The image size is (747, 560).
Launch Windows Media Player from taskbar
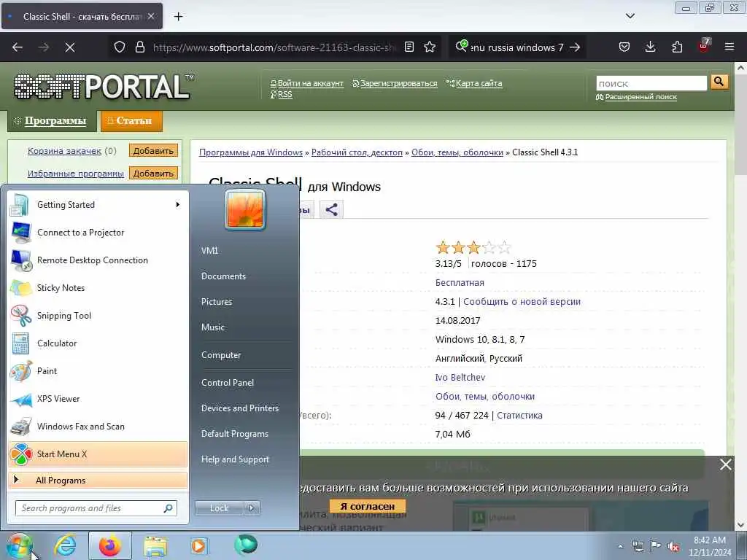point(199,545)
